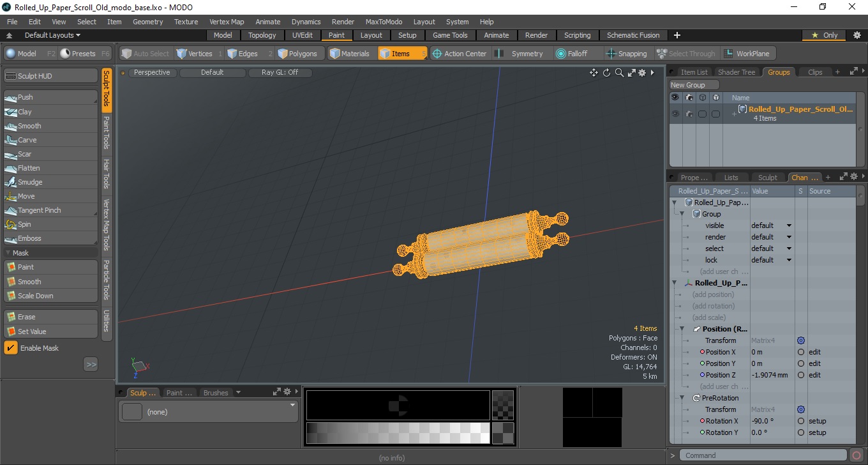Open layout settings gear at top right
Screen dimensions: 868x465
[x=857, y=35]
